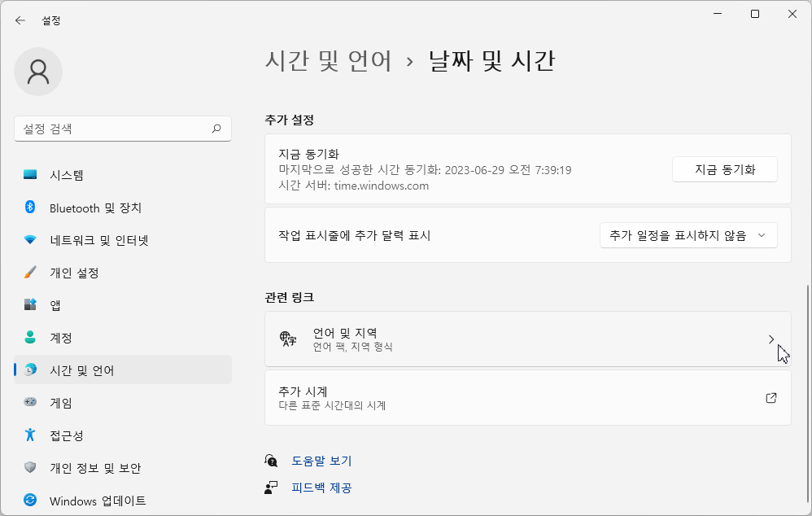Go to Windows 업데이트

click(x=123, y=501)
